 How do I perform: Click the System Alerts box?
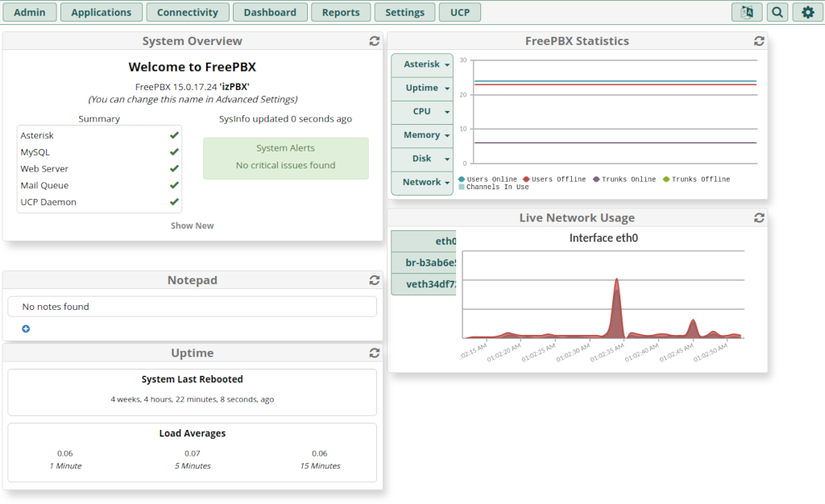pos(286,158)
